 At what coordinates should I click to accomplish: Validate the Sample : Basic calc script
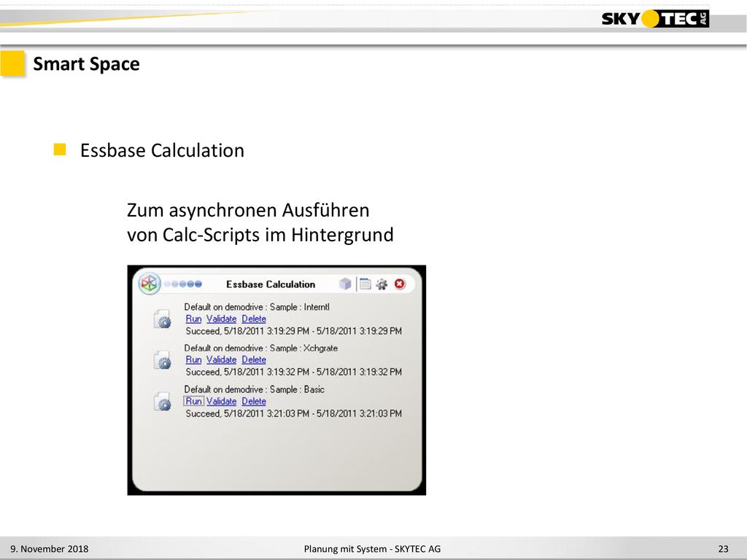(222, 402)
